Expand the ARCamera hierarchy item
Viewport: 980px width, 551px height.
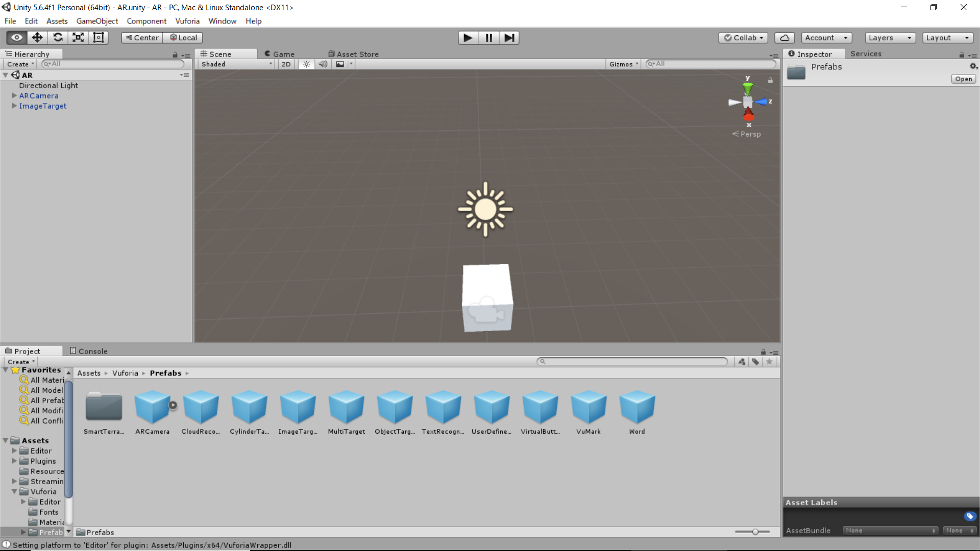[14, 95]
